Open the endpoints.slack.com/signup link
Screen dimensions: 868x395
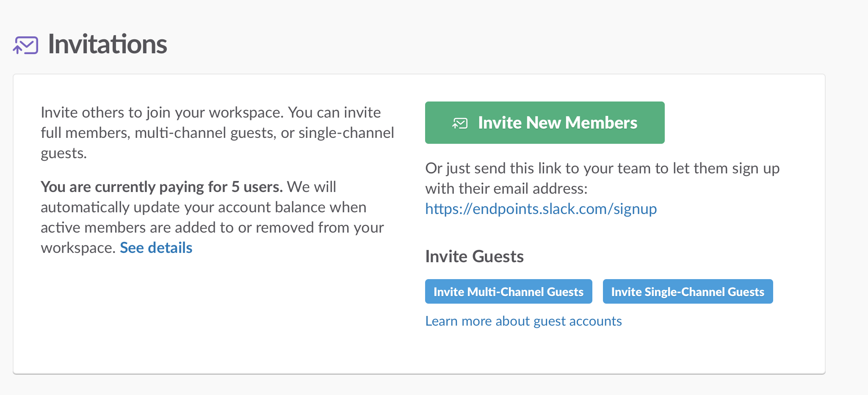(x=541, y=209)
